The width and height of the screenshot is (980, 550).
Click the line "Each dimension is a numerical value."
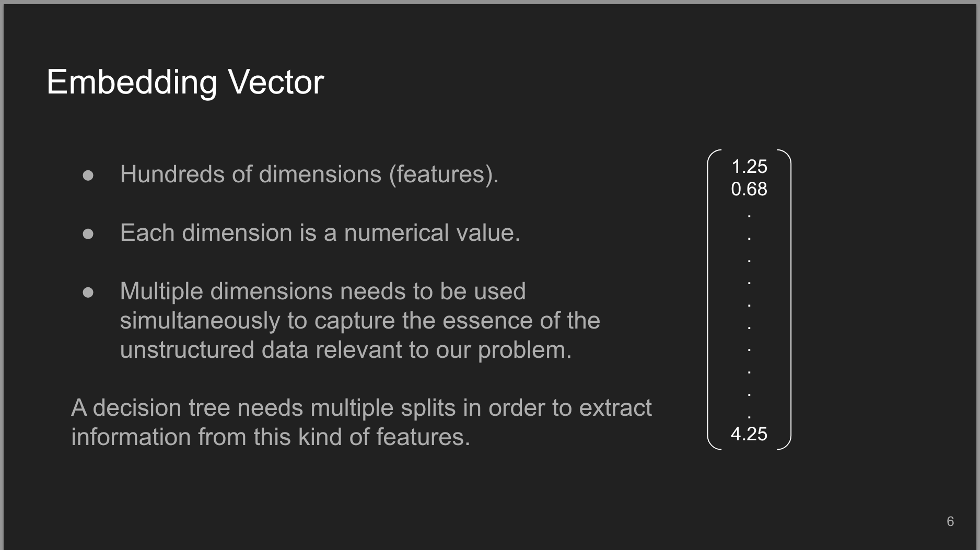click(x=320, y=233)
